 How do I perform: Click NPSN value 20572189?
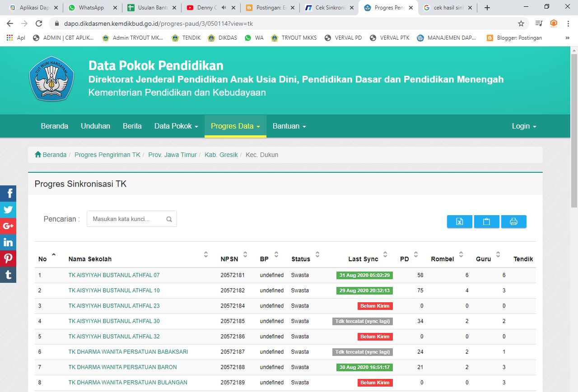(233, 383)
